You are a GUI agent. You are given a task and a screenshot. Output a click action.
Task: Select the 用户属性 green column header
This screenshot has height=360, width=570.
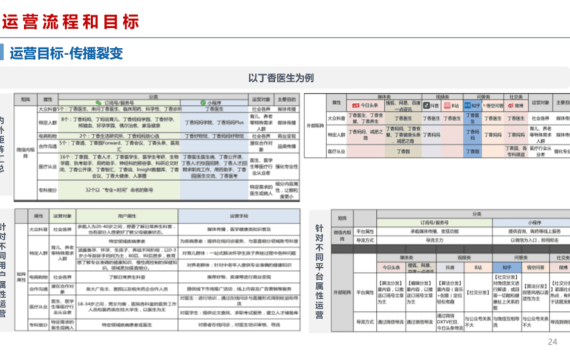click(127, 216)
